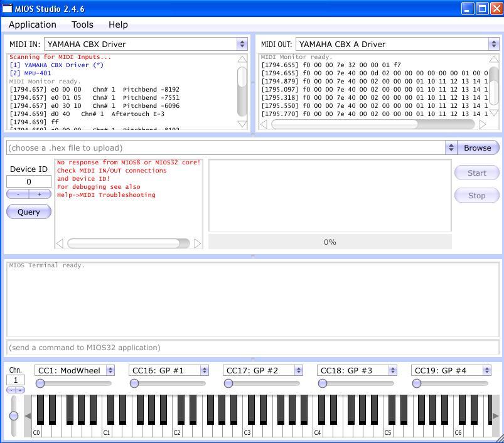Open the MIDI OUT device dropdown
This screenshot has width=504, height=443.
(x=493, y=44)
